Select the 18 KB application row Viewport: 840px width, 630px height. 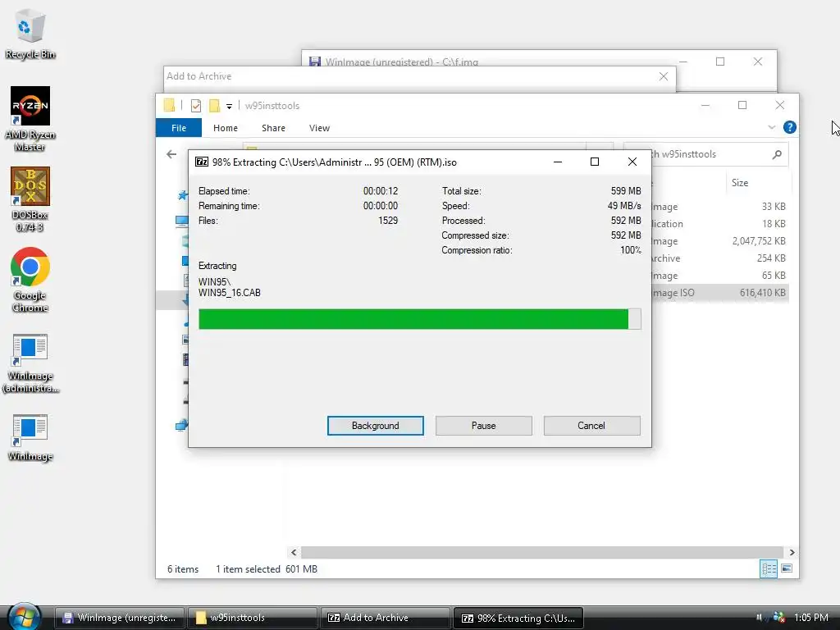tap(720, 224)
